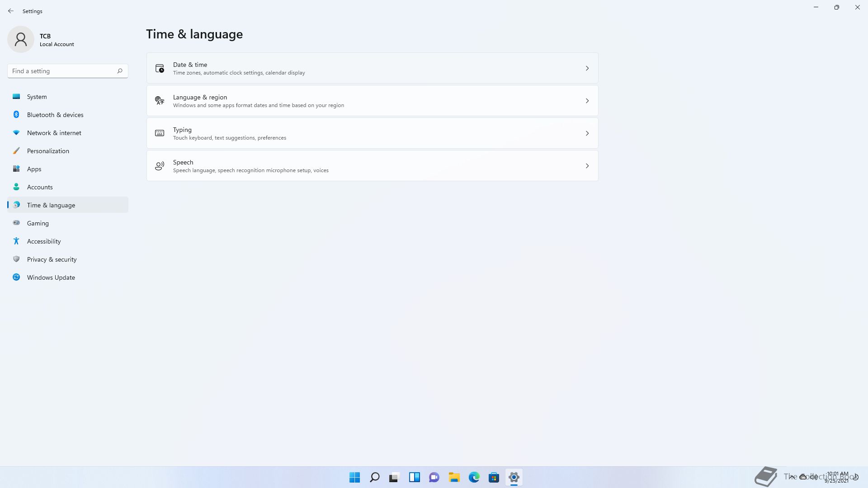Click the Accessibility figure icon in sidebar

tap(16, 241)
